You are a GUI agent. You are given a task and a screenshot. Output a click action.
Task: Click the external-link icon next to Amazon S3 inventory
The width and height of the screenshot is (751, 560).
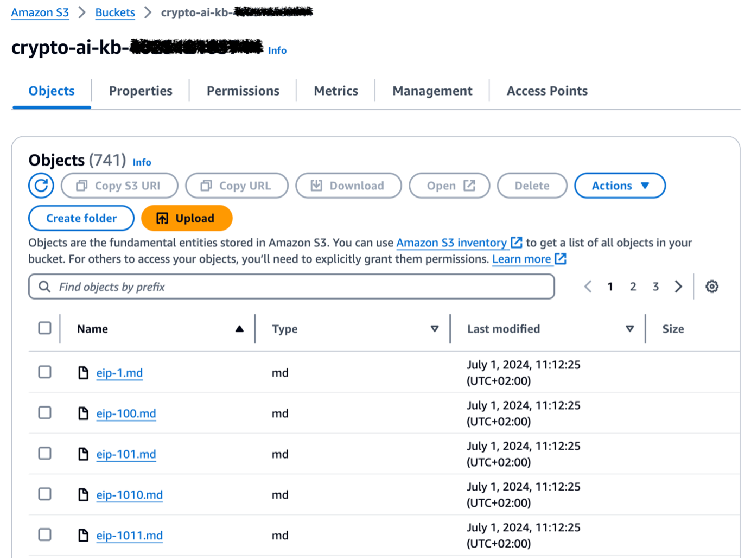(x=517, y=243)
